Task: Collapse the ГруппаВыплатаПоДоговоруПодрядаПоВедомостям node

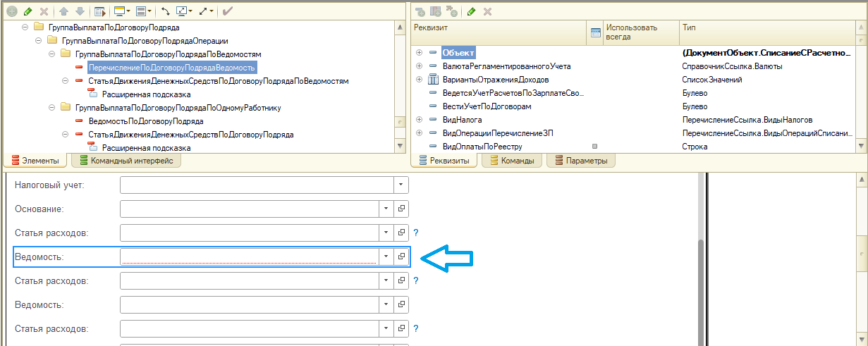Action: pos(51,54)
